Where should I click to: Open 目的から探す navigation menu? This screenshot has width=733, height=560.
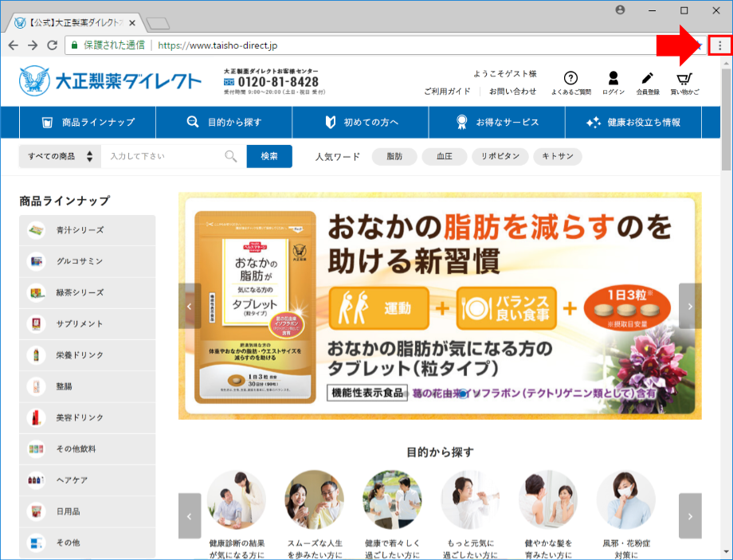click(x=224, y=122)
